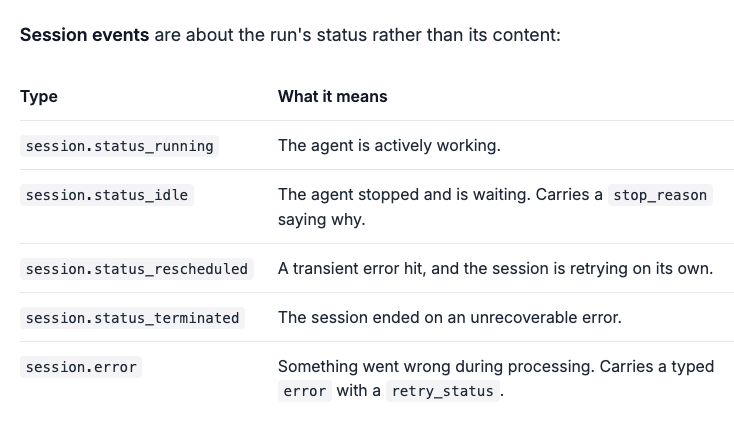The height and width of the screenshot is (432, 734).
Task: Click the session.status_running code label
Action: [119, 146]
